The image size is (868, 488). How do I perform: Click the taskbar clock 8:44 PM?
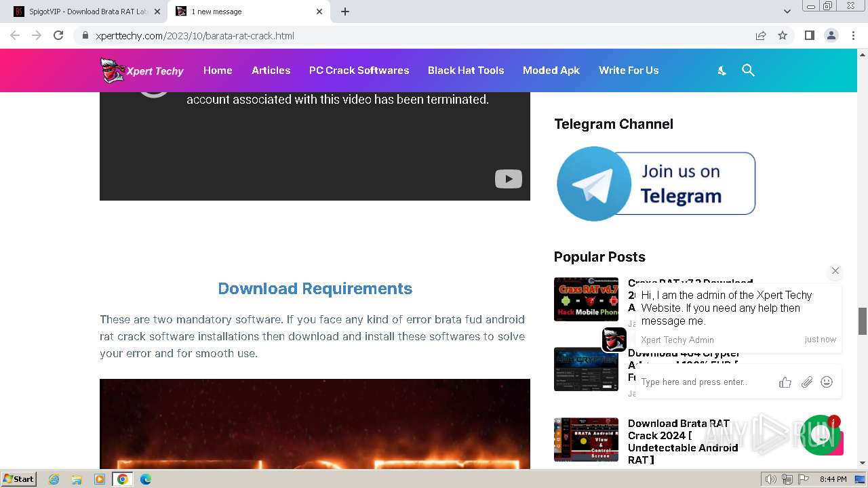(833, 479)
